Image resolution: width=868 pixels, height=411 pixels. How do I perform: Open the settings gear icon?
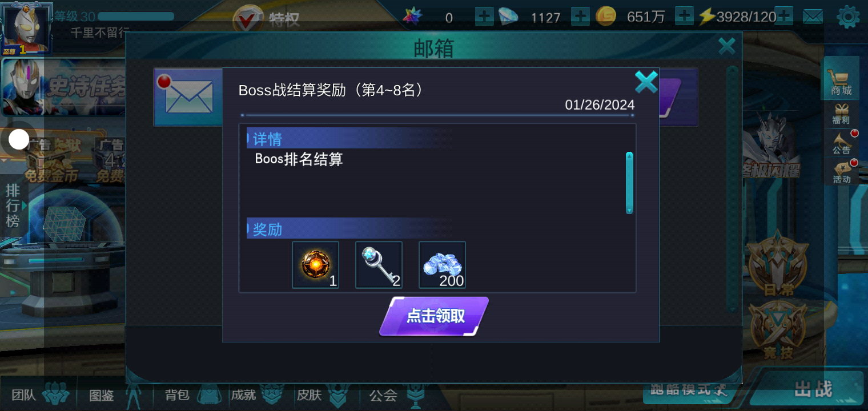[848, 17]
